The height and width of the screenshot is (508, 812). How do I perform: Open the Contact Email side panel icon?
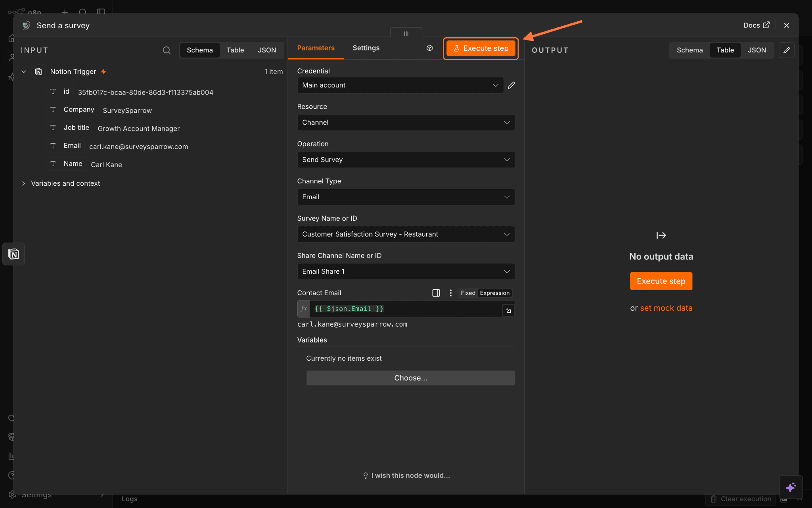pos(436,293)
